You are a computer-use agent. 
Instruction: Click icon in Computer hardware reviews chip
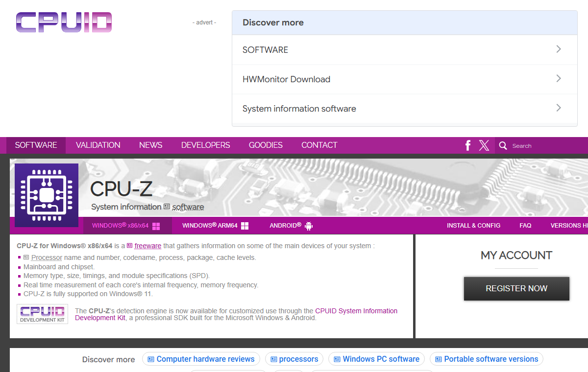(x=151, y=359)
